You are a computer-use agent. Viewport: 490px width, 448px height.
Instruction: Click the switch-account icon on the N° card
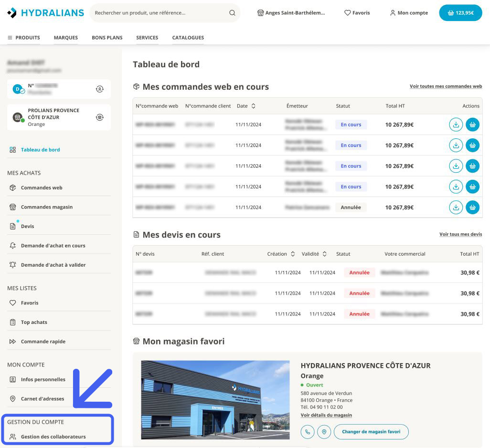[99, 89]
